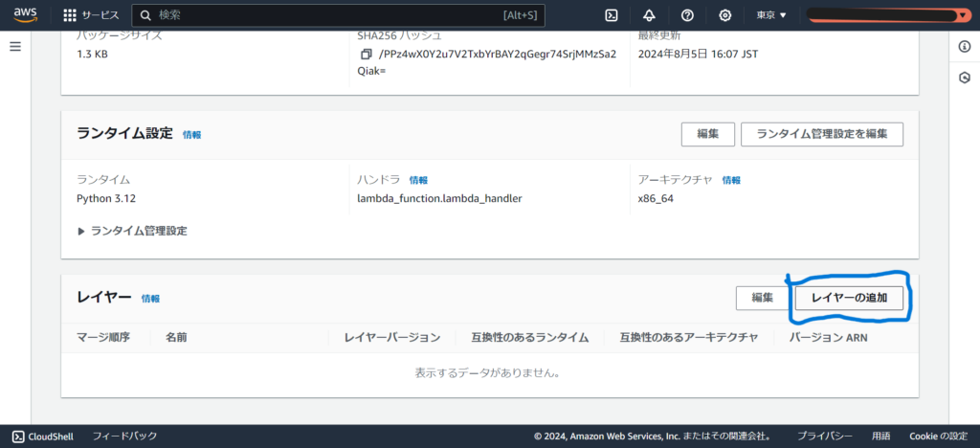
Task: Copy the SHA256 hash with copy icon
Action: [x=366, y=55]
